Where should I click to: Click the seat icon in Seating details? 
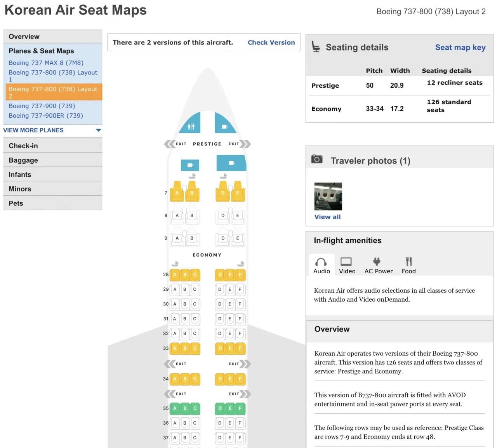[316, 47]
